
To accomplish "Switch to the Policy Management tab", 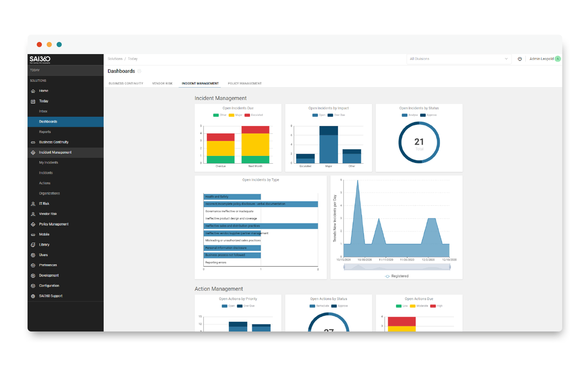I will coord(244,84).
